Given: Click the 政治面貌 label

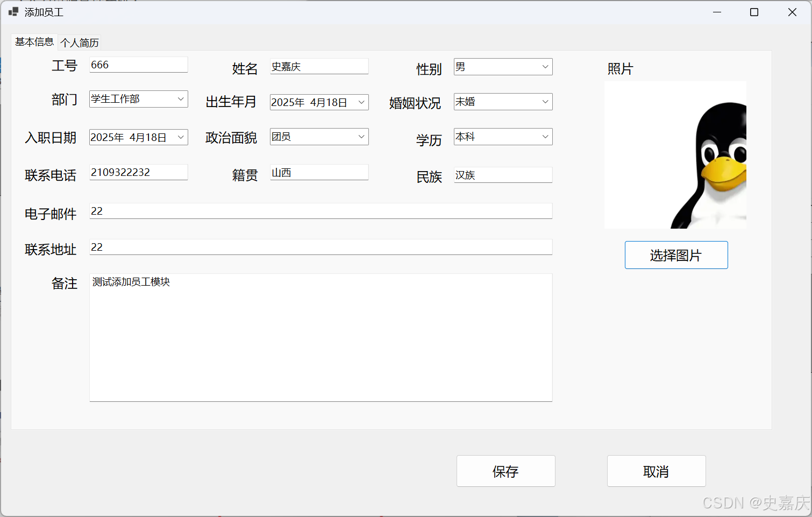Looking at the screenshot, I should coord(231,138).
